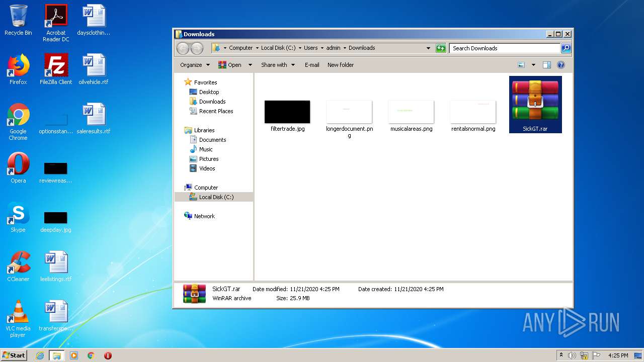Viewport: 644px width, 362px height.
Task: Click the taskbar clock showing 4:25 PM
Action: click(x=618, y=355)
